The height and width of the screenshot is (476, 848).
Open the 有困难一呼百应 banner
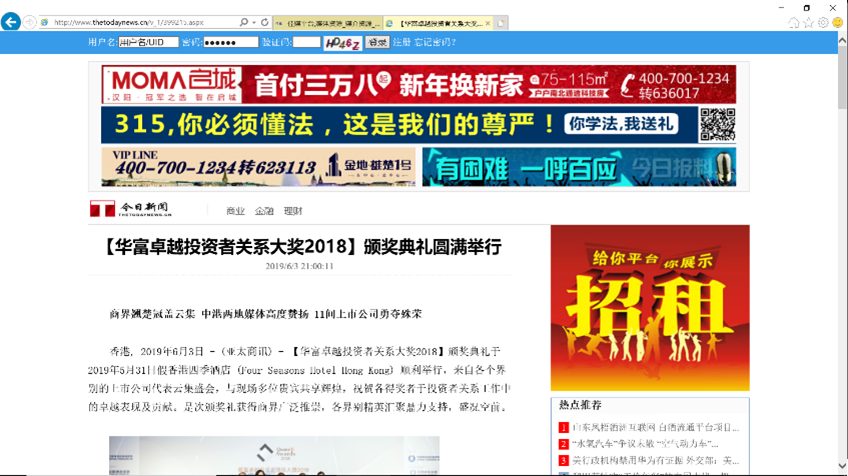[x=579, y=167]
